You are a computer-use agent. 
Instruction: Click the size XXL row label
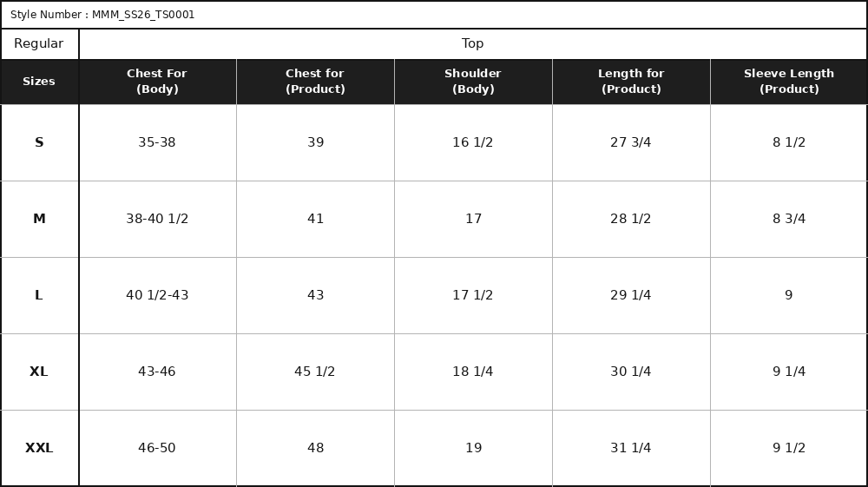click(x=39, y=448)
